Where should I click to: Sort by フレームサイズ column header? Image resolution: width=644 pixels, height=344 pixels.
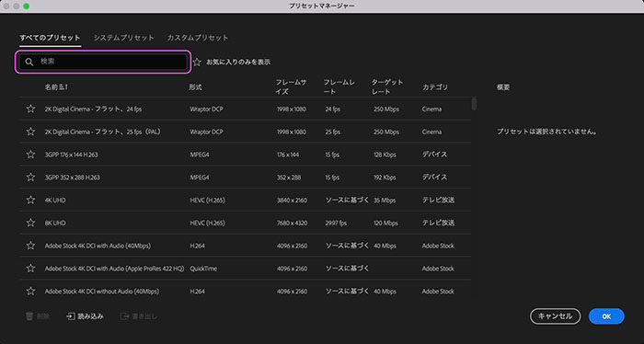(291, 86)
